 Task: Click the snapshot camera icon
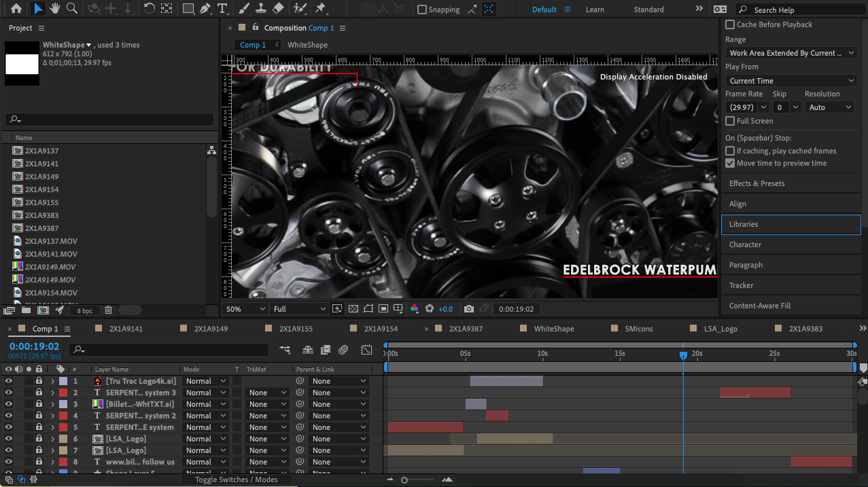468,309
